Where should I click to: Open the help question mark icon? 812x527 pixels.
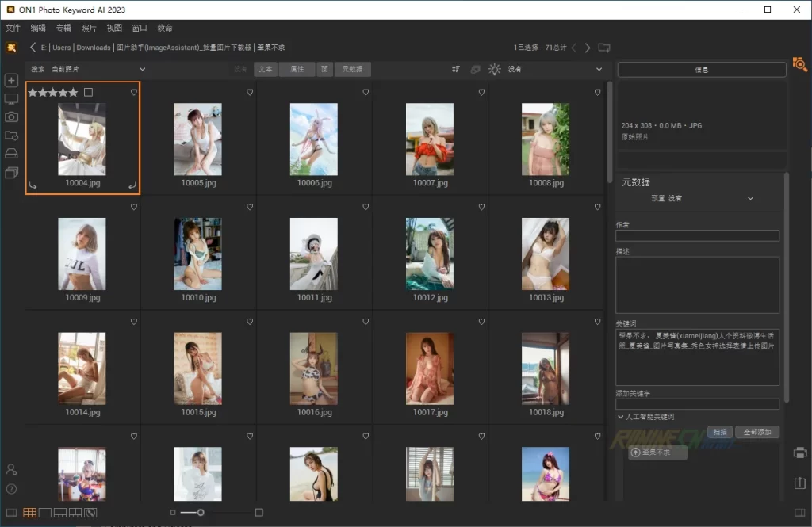tap(11, 489)
